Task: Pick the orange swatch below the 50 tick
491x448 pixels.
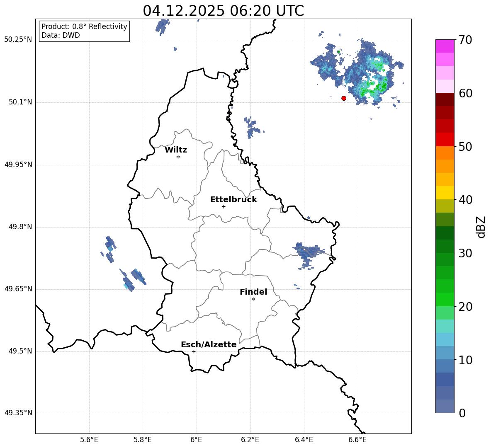Action: [445, 153]
